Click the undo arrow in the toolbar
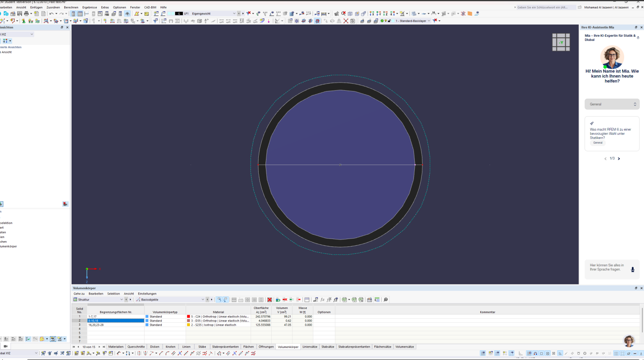 coord(51,14)
